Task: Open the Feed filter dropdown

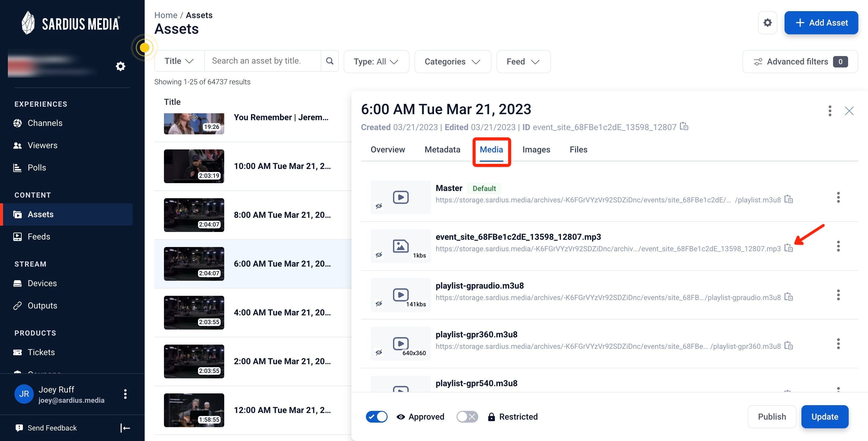Action: [x=523, y=62]
